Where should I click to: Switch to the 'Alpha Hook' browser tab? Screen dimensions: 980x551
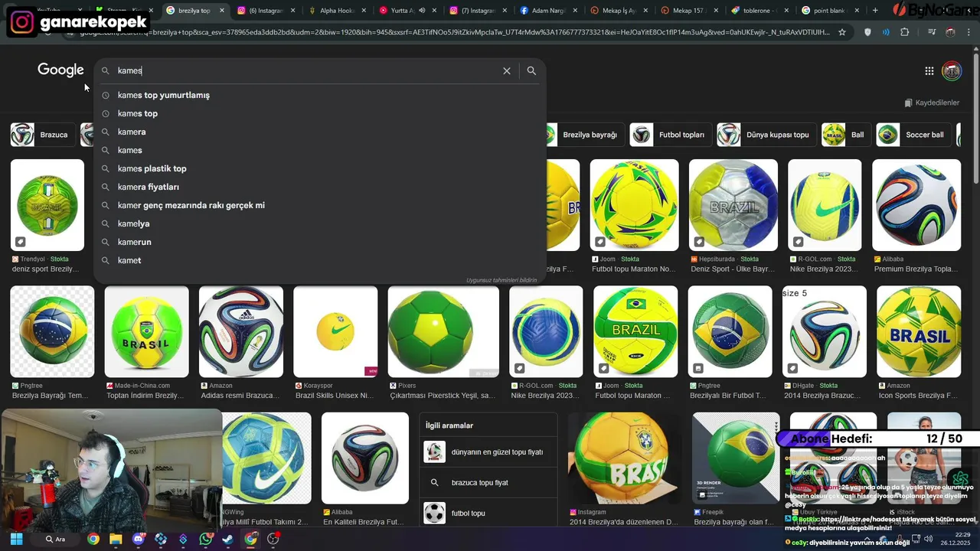[x=334, y=11]
